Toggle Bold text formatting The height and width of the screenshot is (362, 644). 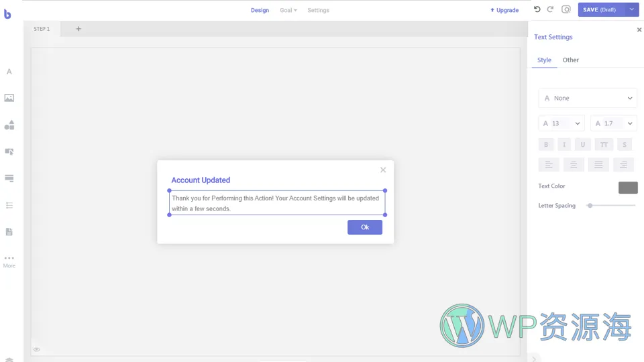546,144
